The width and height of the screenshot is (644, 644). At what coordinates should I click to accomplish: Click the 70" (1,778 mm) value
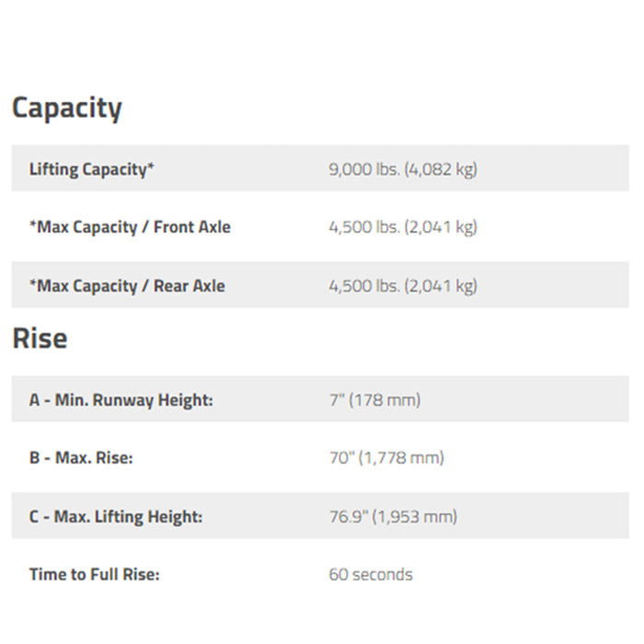[387, 458]
